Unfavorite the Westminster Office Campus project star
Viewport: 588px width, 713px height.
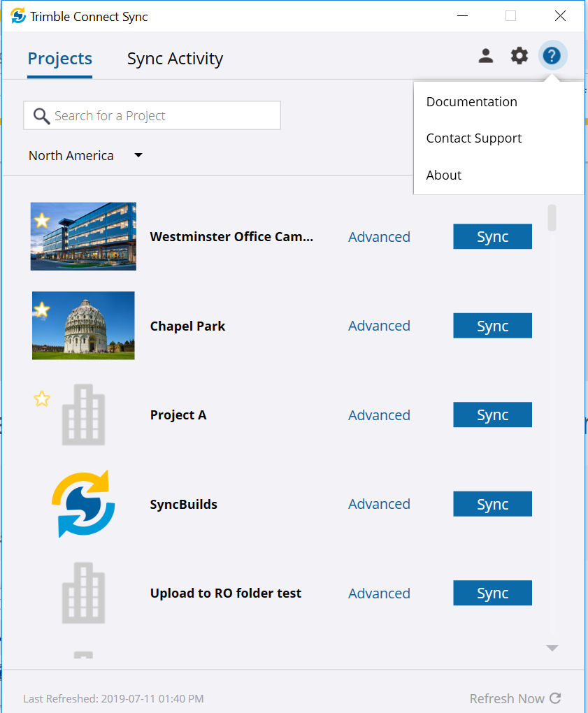click(42, 220)
